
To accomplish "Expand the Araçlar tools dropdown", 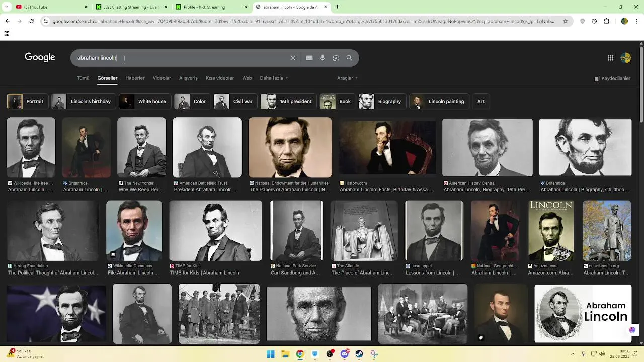I will pyautogui.click(x=347, y=78).
